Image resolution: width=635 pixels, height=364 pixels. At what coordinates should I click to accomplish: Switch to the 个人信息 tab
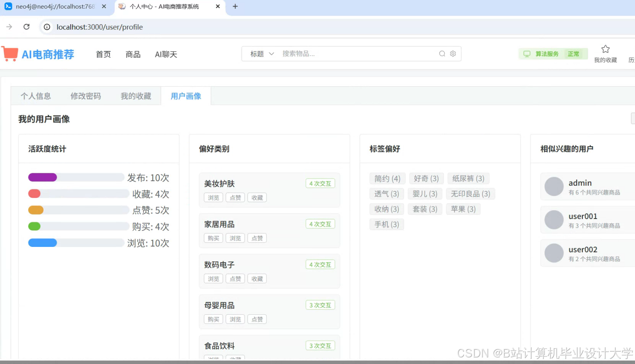tap(36, 96)
